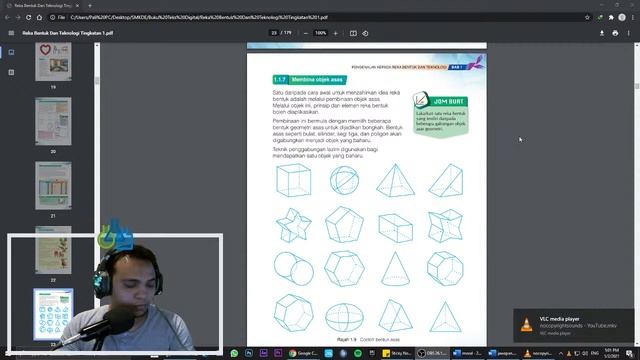Open the Windows notification center
This screenshot has height=360, width=640.
[630, 353]
